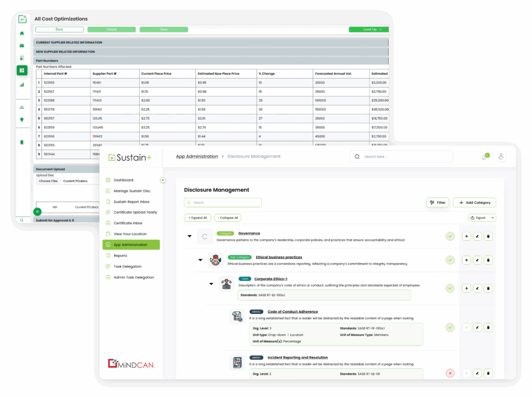
Task: Collapse the sidebar with arrow icon
Action: click(x=163, y=180)
